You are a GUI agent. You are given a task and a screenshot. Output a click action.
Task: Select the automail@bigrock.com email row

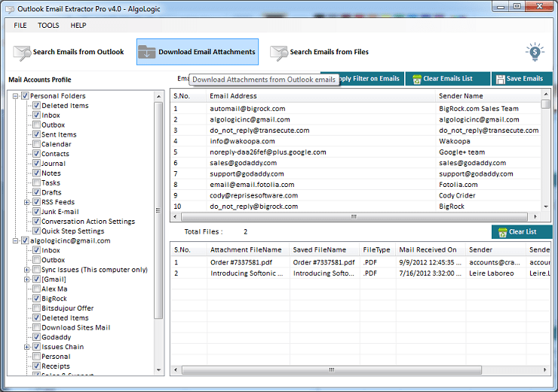[356, 109]
